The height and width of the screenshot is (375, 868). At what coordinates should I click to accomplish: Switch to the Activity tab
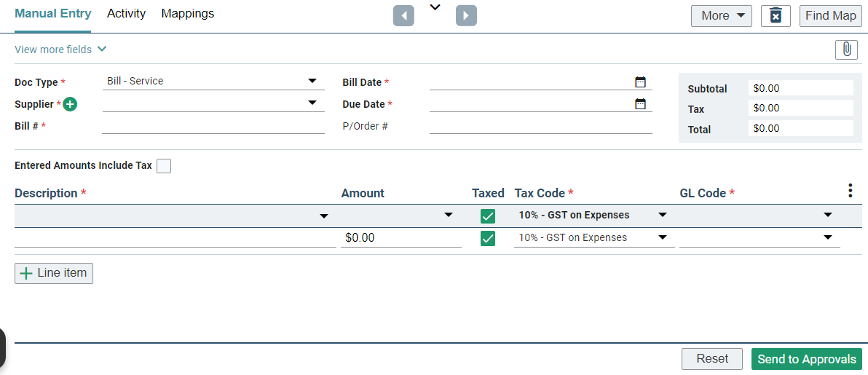pyautogui.click(x=126, y=14)
